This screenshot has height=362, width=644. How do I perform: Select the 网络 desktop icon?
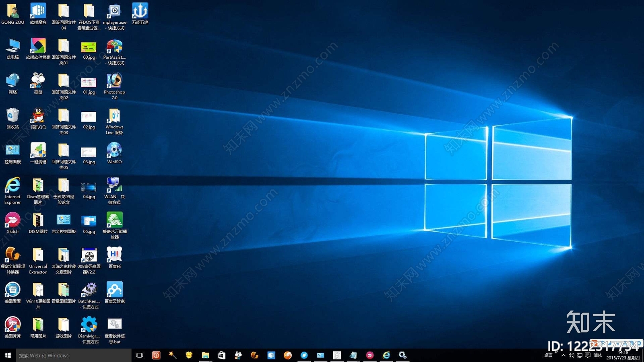[x=12, y=84]
